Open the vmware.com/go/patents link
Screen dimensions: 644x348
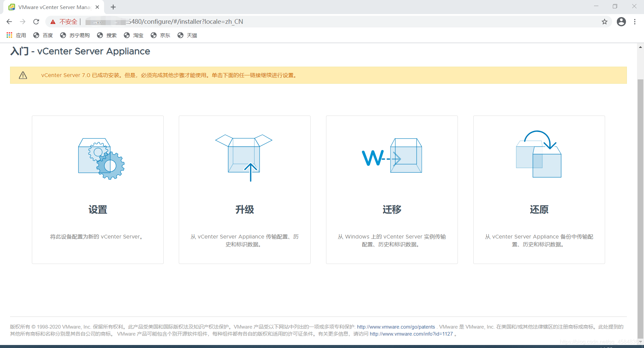pos(396,327)
